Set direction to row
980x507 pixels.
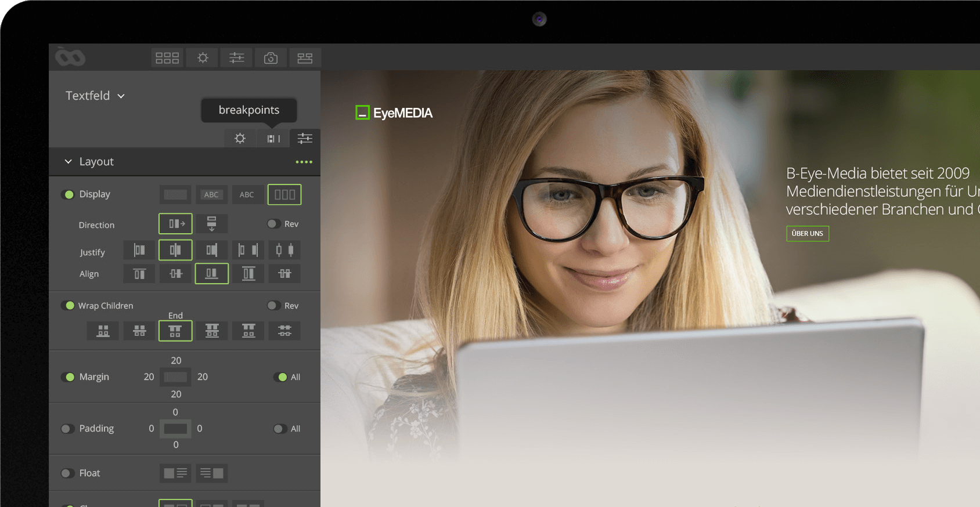(175, 224)
